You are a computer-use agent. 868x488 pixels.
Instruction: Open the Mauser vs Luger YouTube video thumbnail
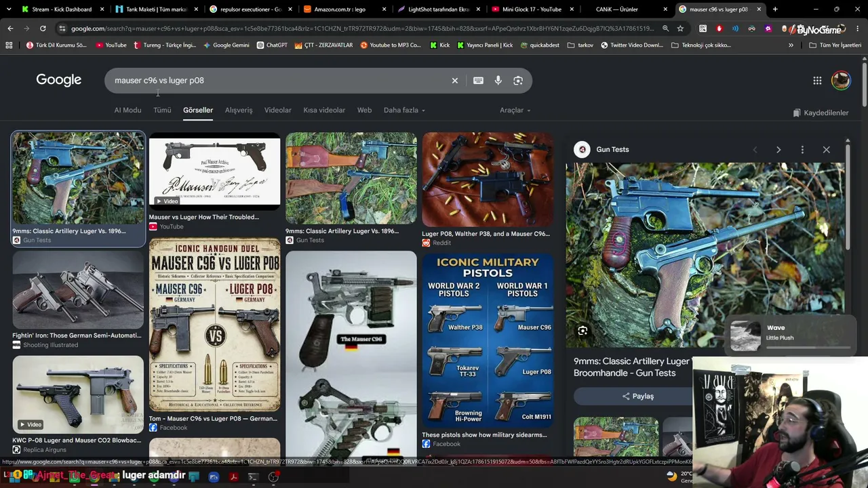214,172
